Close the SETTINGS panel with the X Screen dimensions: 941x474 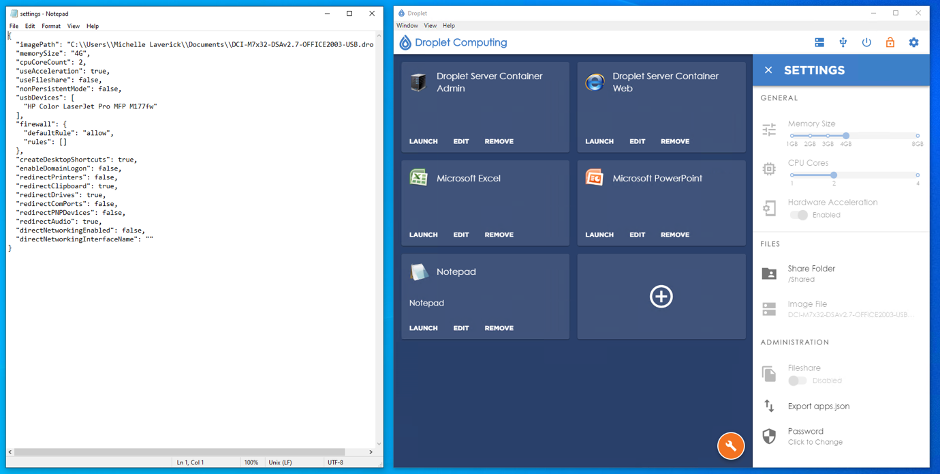click(x=768, y=70)
